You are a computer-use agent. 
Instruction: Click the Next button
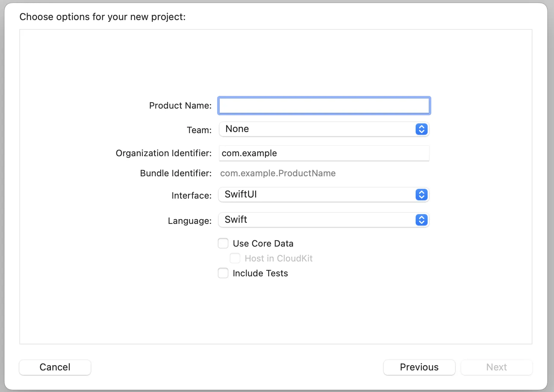(x=496, y=367)
